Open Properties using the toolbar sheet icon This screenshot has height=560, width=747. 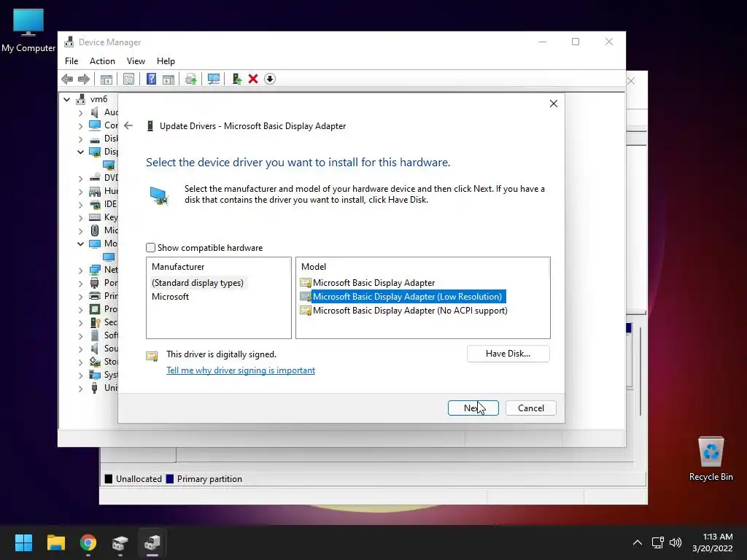(x=128, y=79)
